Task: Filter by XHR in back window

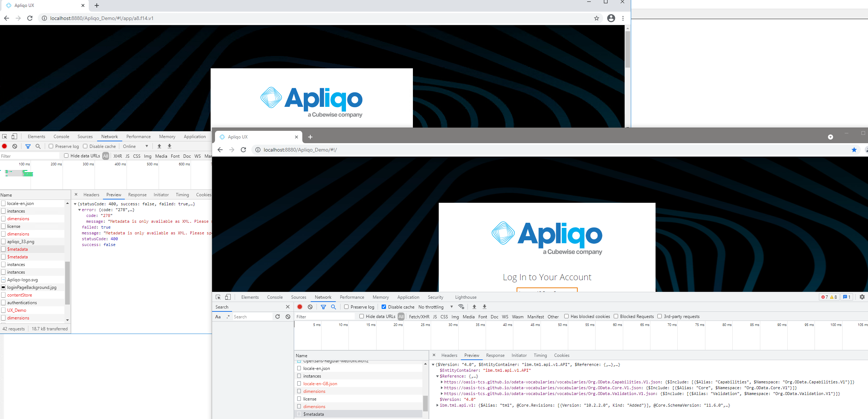Action: tap(118, 156)
